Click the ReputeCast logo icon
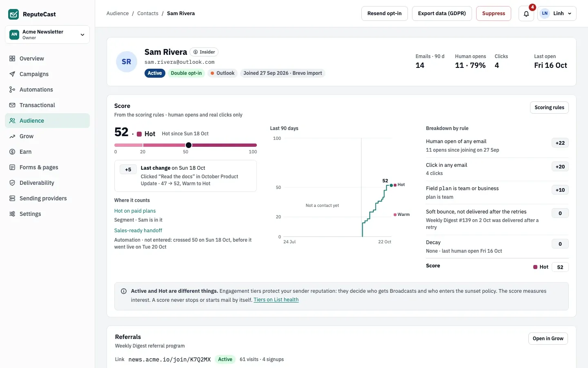This screenshot has height=368, width=588. [13, 14]
